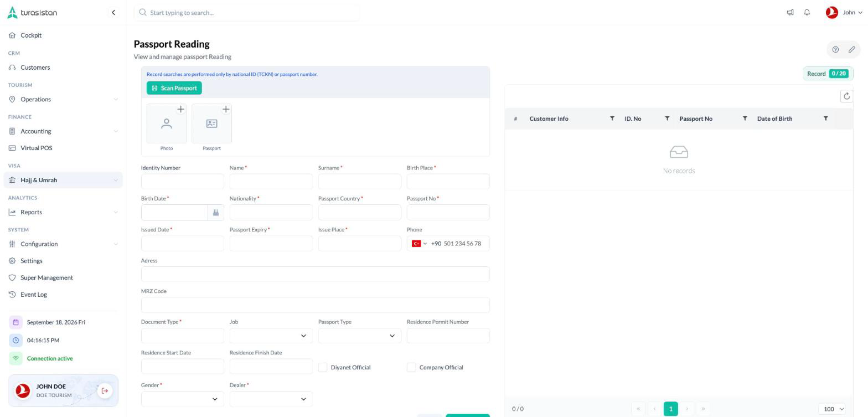
Task: Filter the Passport No column
Action: click(745, 119)
